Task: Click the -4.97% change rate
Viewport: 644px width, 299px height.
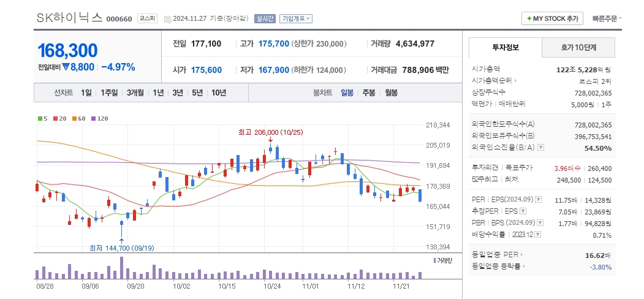Action: 118,67
